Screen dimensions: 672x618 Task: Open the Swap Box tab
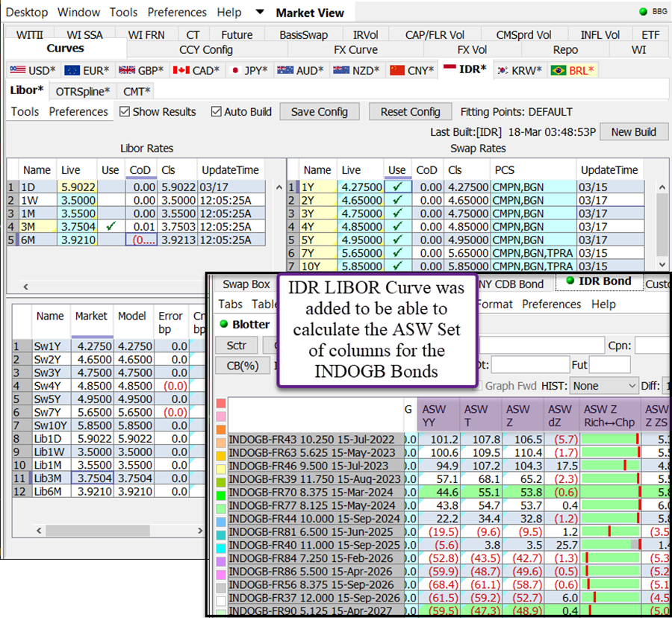[246, 284]
